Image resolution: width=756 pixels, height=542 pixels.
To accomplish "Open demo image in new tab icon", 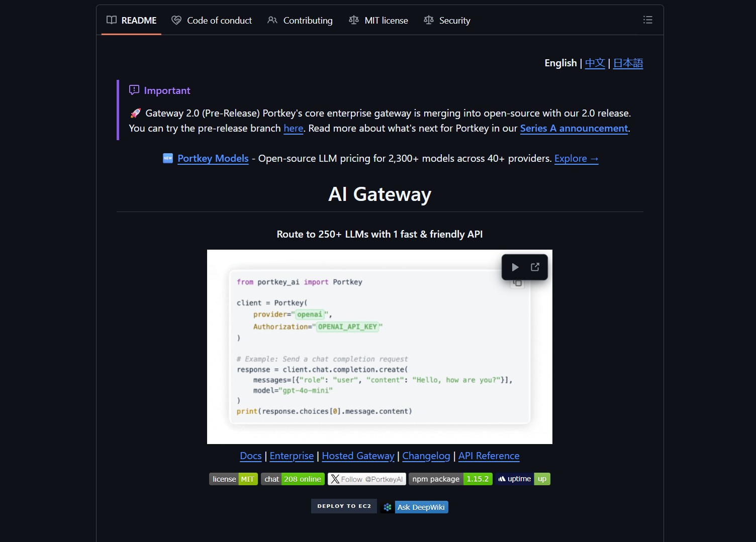I will pyautogui.click(x=535, y=267).
